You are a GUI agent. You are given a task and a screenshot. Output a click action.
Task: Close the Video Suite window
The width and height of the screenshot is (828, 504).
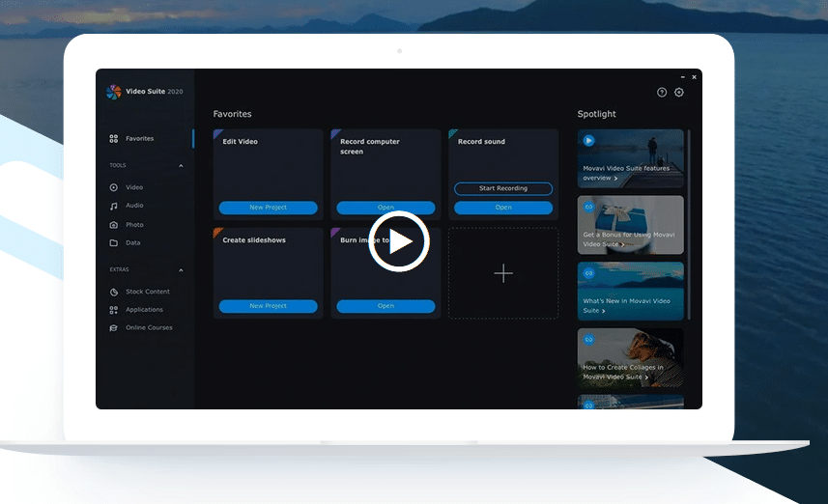694,77
